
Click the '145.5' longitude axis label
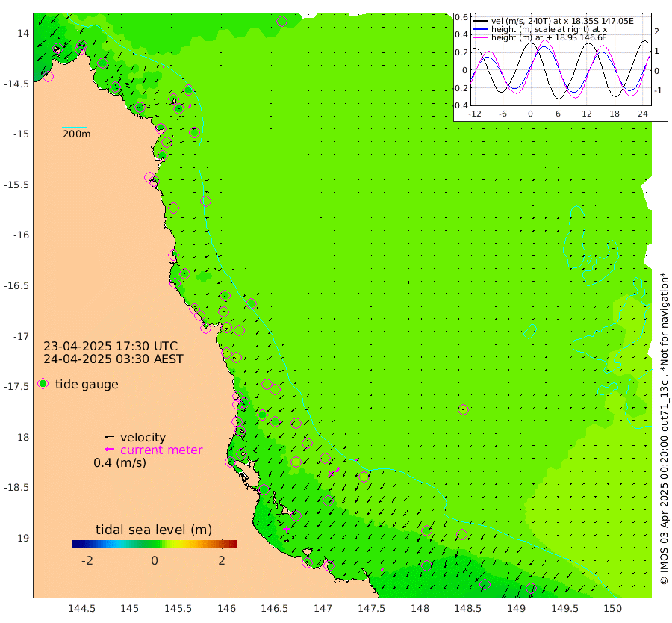[x=178, y=608]
